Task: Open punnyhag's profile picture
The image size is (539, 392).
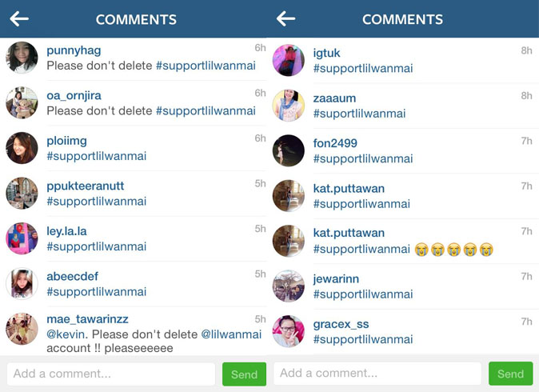Action: 22,58
